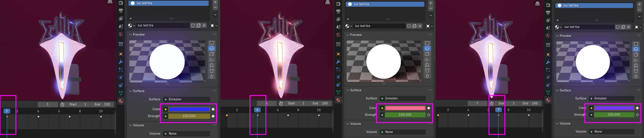This screenshot has width=644, height=138.
Task: Toggle viewport grid icon in frame 1 view
Action: click(x=110, y=2)
